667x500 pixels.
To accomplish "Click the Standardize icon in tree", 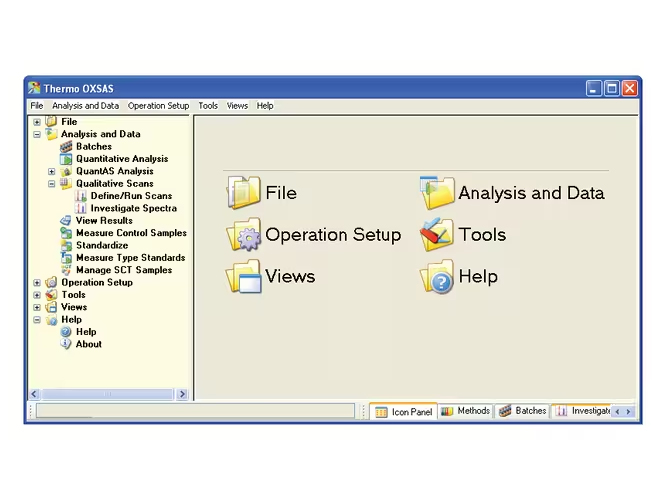I will 66,246.
